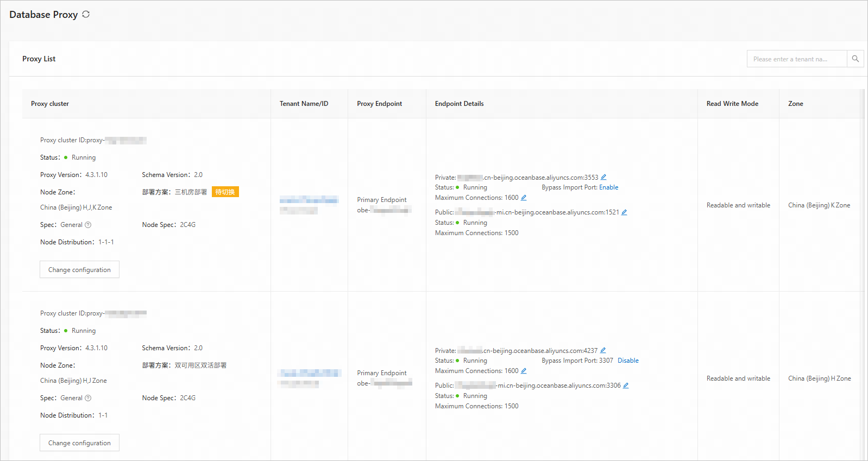Click Maximum Connections: 1500 under port 3306
The width and height of the screenshot is (868, 461).
[x=476, y=406]
